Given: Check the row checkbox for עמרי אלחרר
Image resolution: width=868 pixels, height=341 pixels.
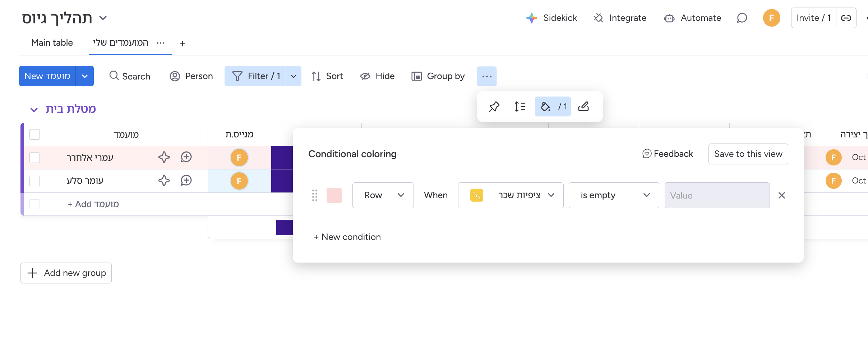Looking at the screenshot, I should [x=34, y=157].
